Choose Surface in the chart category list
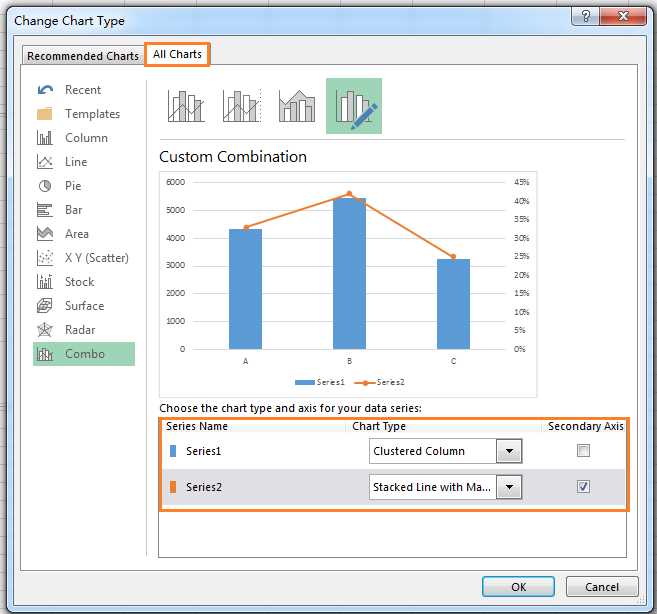 click(x=84, y=306)
